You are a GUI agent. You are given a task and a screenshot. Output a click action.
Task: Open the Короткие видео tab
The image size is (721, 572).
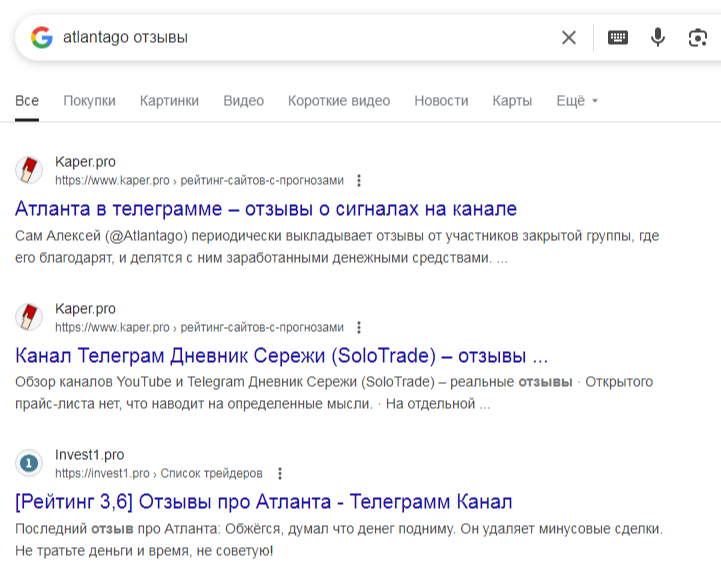(339, 101)
